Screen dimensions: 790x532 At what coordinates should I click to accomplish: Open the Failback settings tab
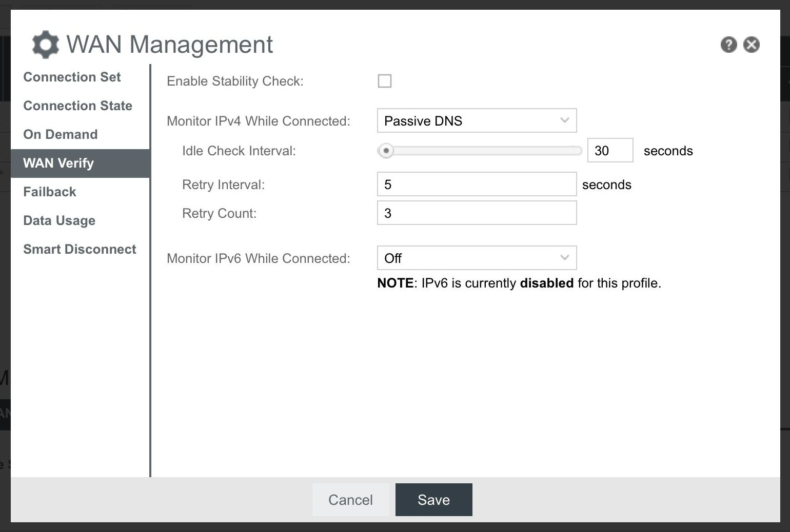49,192
